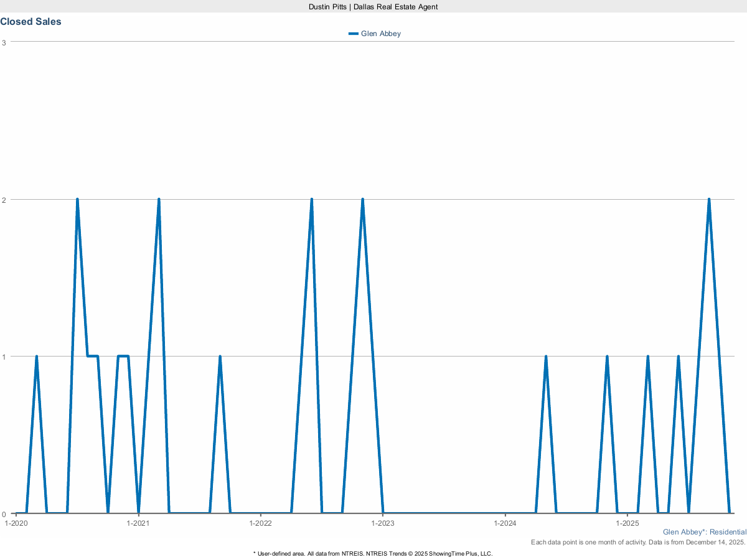The height and width of the screenshot is (560, 747).
Task: Click the mid-2022 data peak at 2
Action: pyautogui.click(x=311, y=200)
